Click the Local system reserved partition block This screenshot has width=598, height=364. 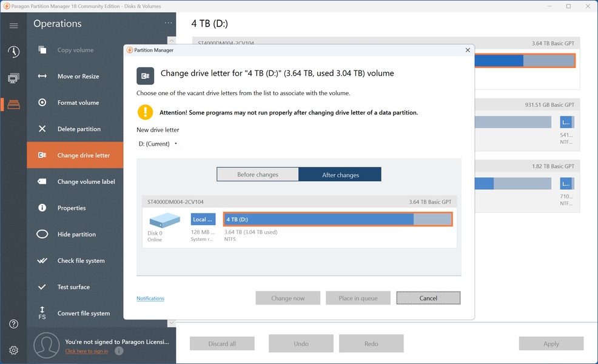coord(203,220)
